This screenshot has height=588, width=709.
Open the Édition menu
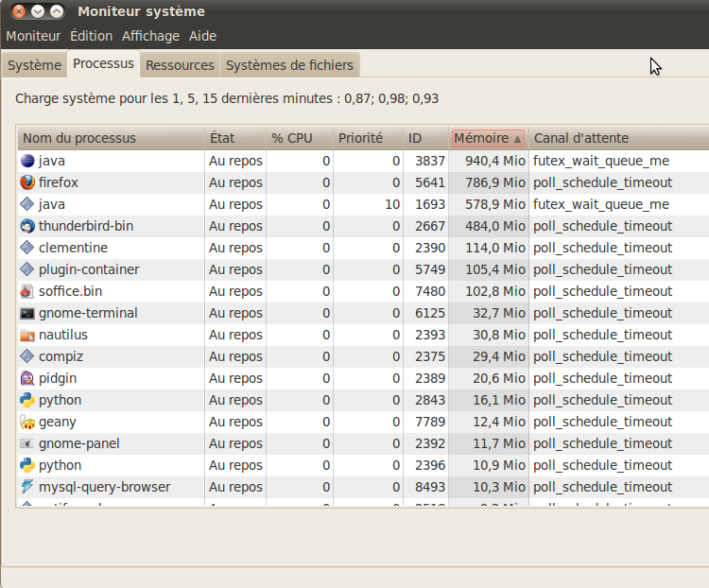pos(92,36)
